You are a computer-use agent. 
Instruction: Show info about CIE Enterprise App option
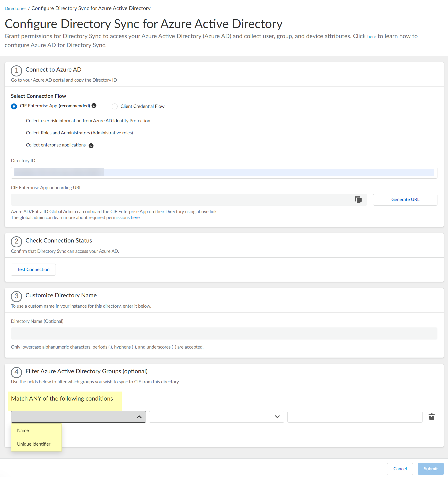[x=94, y=106]
